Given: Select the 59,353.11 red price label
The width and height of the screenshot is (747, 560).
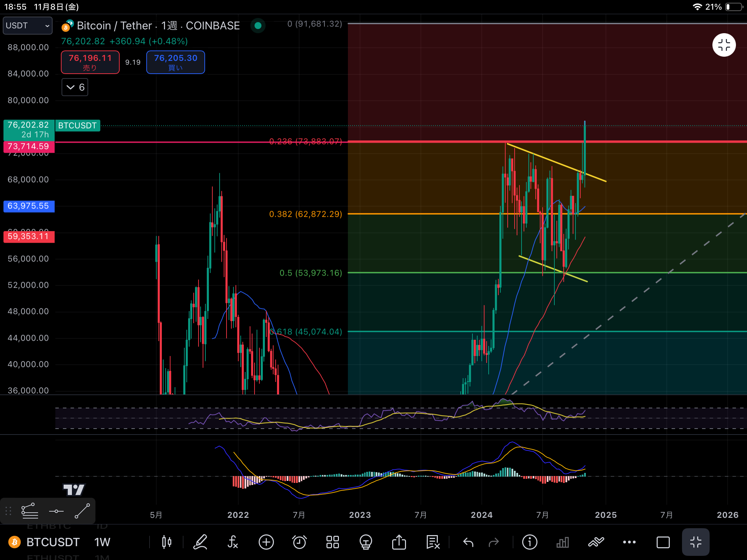Looking at the screenshot, I should coord(29,236).
